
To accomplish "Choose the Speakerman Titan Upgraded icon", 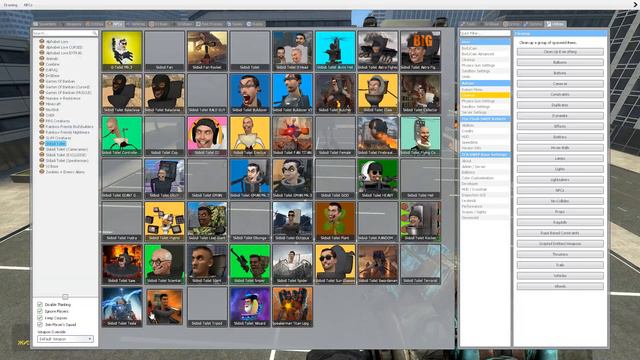I will 292,307.
